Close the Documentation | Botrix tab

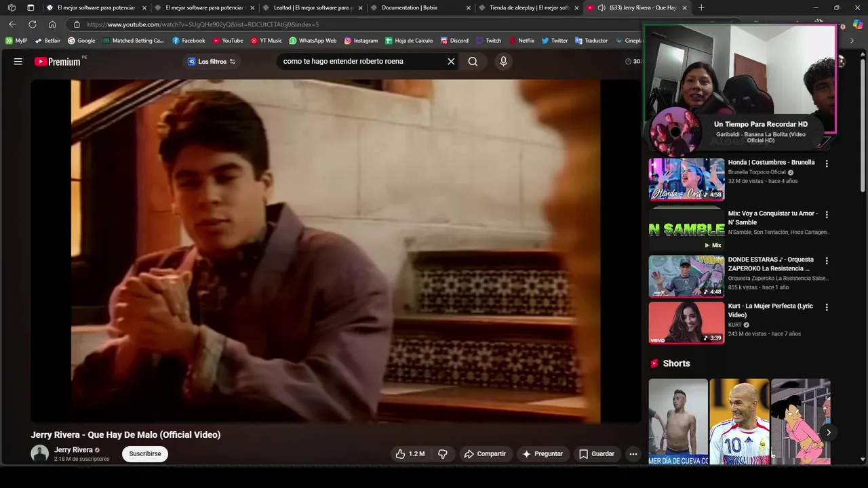tap(469, 7)
